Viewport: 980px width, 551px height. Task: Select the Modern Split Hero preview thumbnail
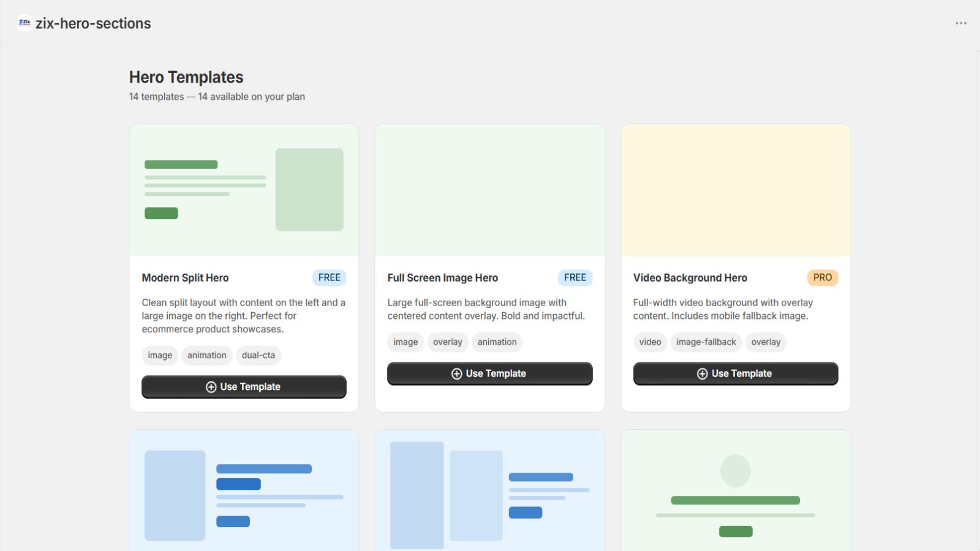244,190
